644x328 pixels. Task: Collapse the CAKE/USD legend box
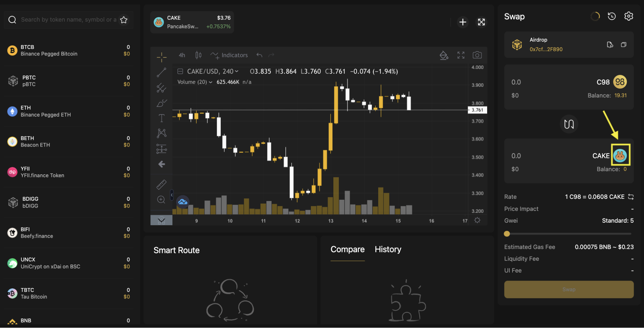click(x=180, y=72)
